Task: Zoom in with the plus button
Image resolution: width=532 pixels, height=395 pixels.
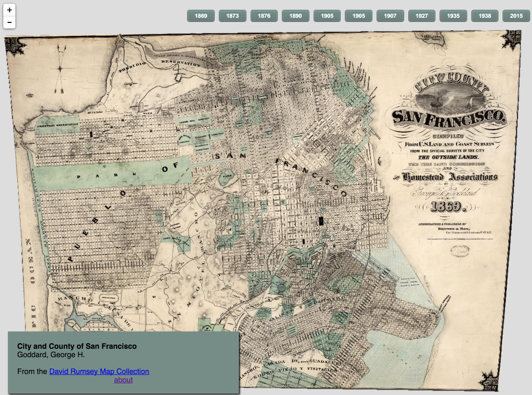Action: click(9, 10)
